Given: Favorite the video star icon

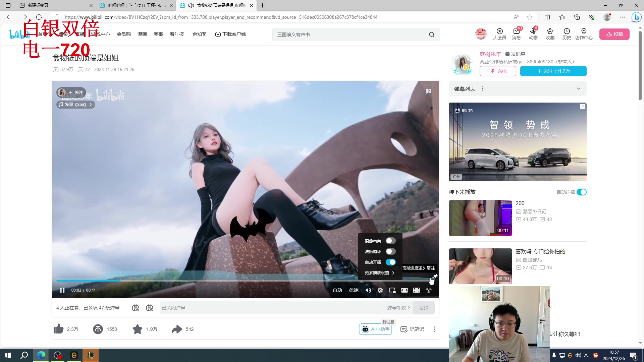Looking at the screenshot, I should 138,329.
